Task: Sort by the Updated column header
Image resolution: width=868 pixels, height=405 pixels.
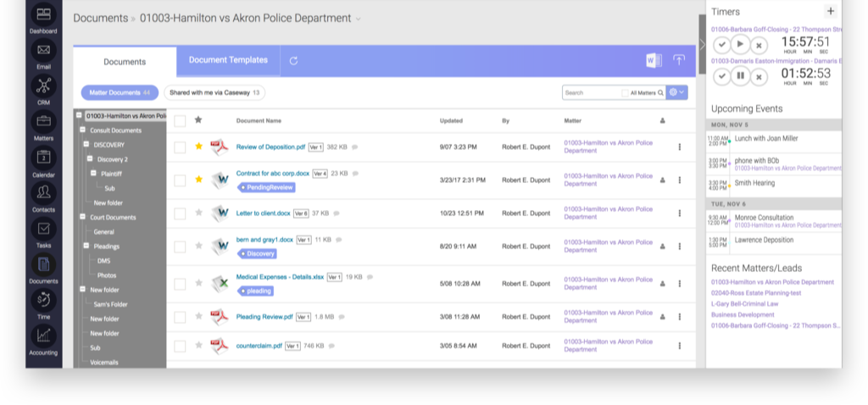Action: 451,120
